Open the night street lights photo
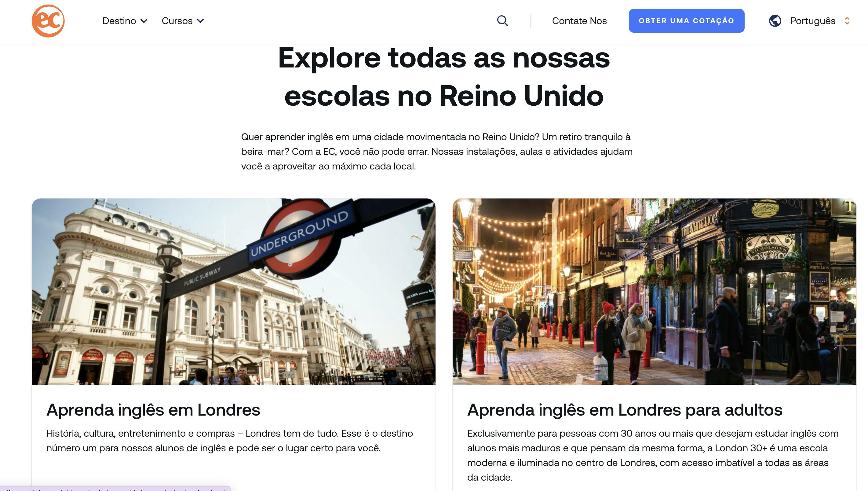This screenshot has width=868, height=491. click(654, 291)
